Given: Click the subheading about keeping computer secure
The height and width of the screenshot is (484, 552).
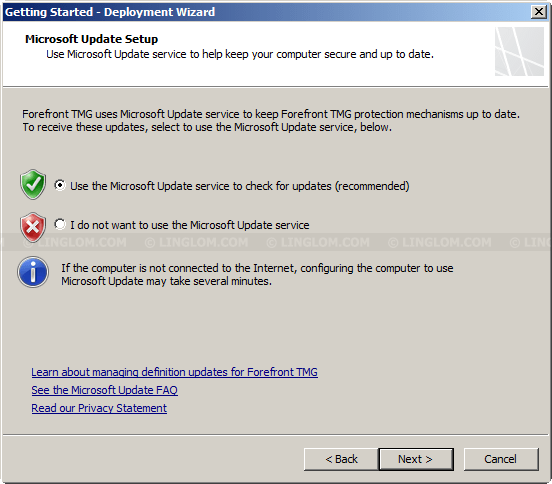Looking at the screenshot, I should pos(240,54).
